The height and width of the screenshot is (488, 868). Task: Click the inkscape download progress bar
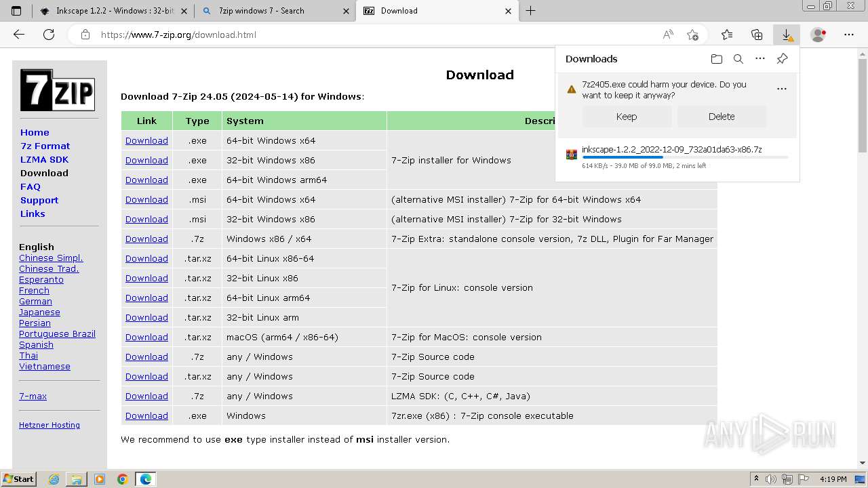point(685,157)
